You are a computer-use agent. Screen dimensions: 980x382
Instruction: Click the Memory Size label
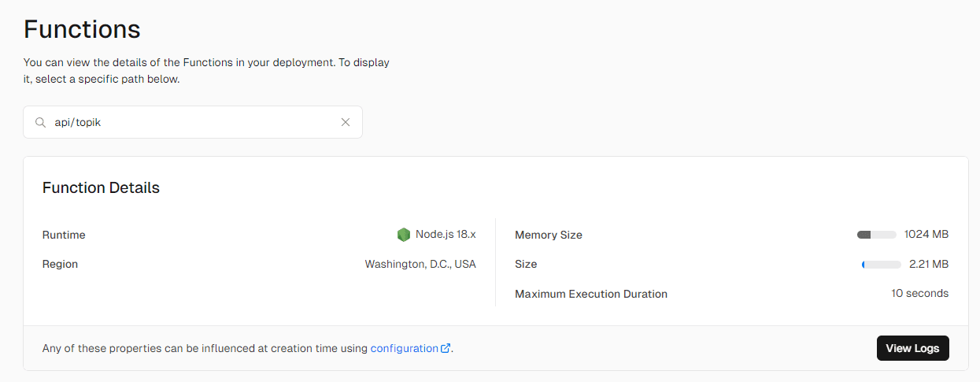pos(548,235)
